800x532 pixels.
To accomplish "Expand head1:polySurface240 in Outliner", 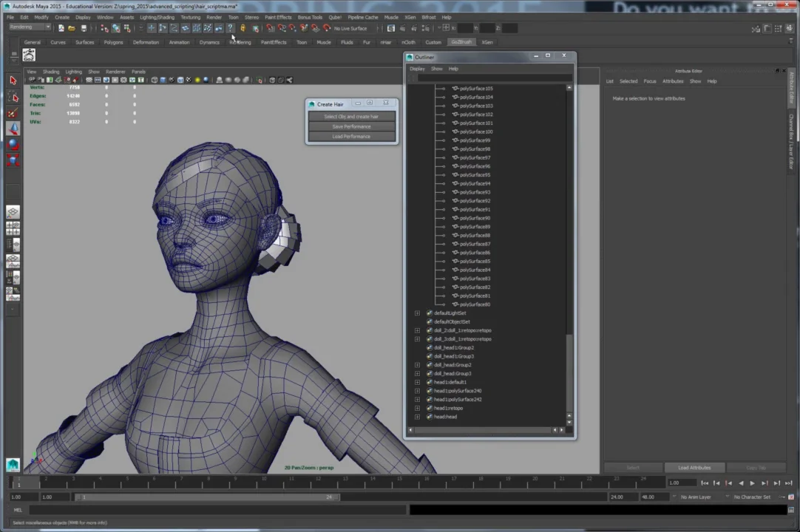I will click(417, 391).
